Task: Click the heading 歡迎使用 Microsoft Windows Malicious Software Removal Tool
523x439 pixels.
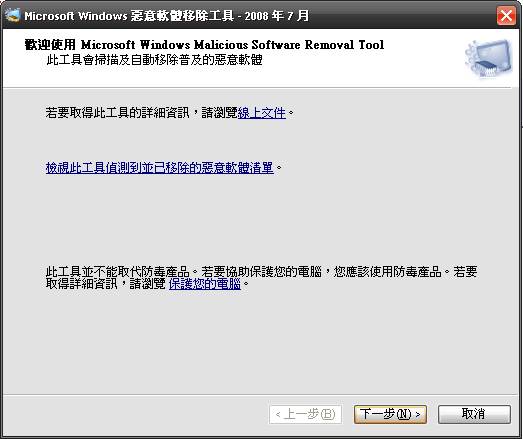Action: click(204, 45)
